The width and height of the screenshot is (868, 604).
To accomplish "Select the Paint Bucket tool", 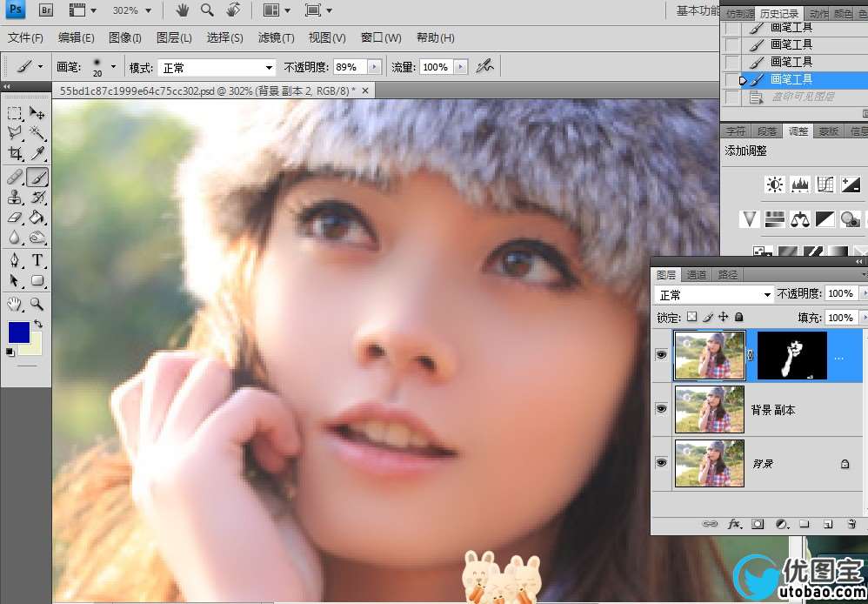I will tap(37, 218).
